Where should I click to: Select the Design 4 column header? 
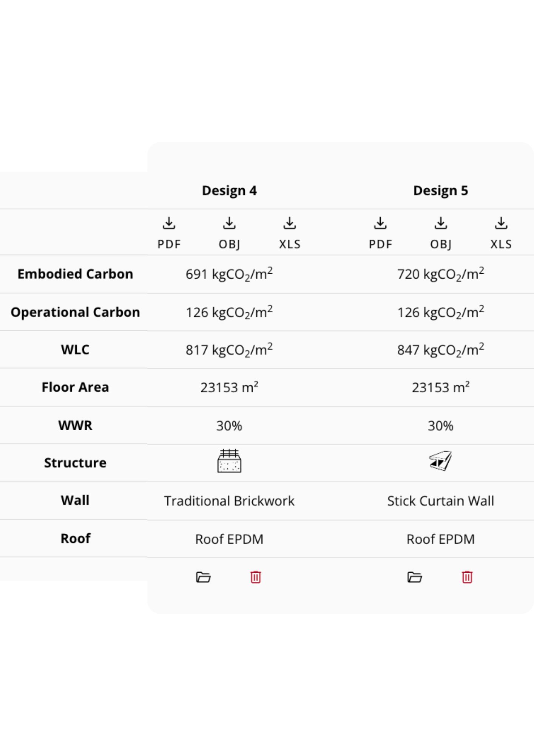229,191
